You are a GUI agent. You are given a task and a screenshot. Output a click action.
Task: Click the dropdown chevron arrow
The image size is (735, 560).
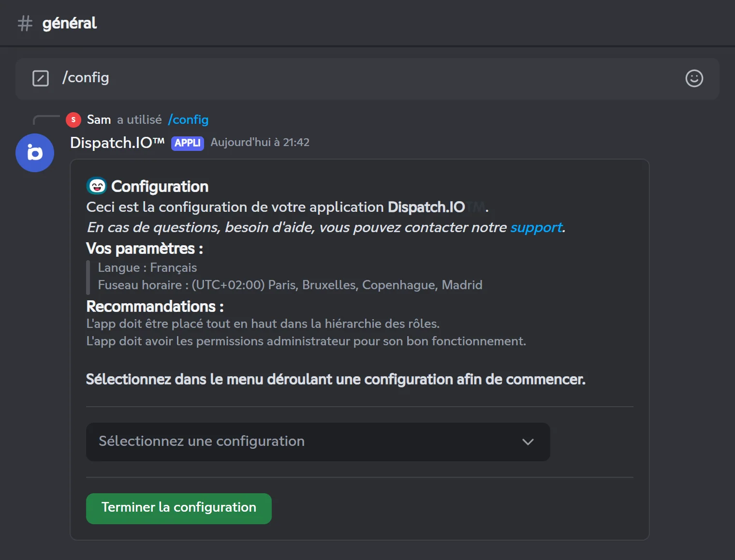[528, 442]
